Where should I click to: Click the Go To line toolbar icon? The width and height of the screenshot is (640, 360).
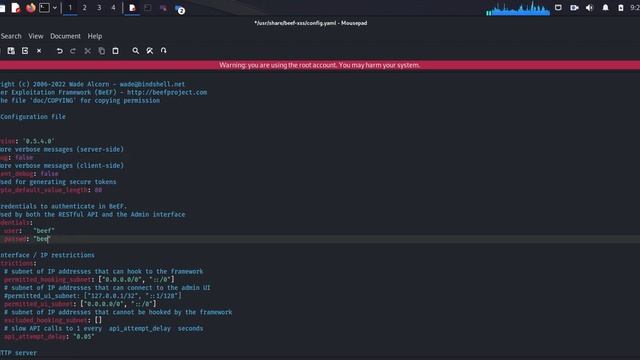pos(164,51)
